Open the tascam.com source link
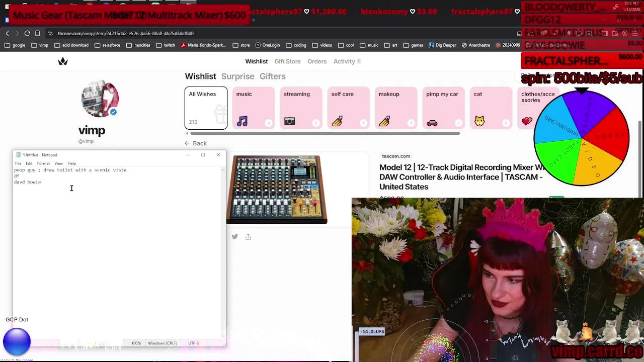The image size is (644, 362). coord(396,156)
